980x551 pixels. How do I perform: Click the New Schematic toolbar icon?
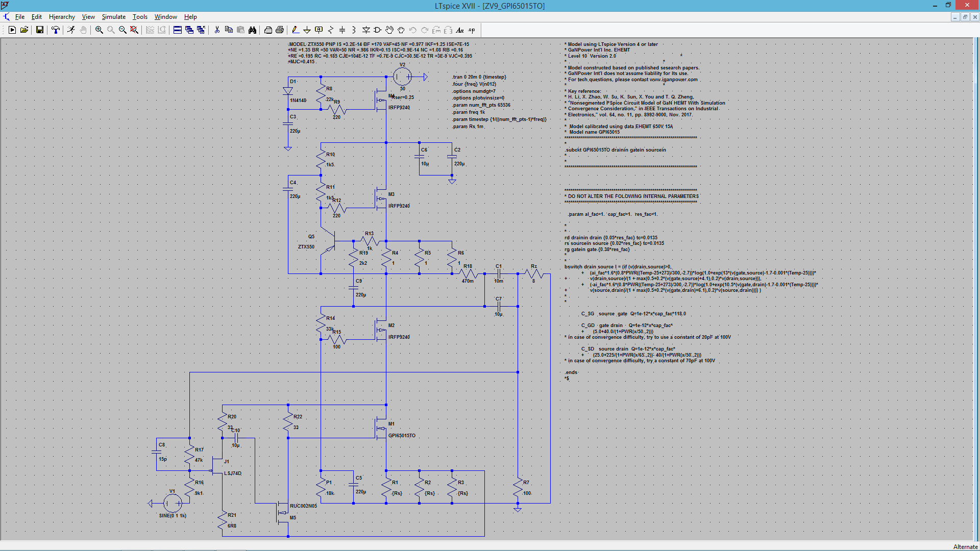point(12,30)
